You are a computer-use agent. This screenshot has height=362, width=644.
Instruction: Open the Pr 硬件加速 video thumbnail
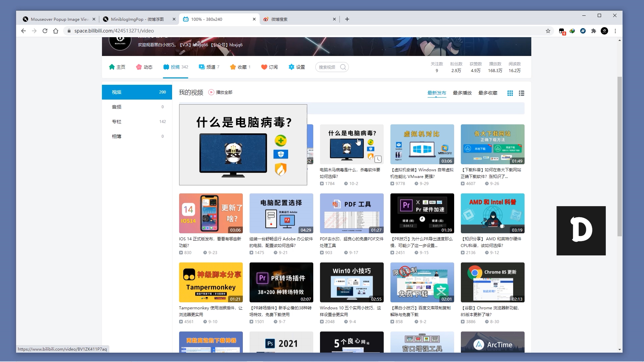click(422, 213)
